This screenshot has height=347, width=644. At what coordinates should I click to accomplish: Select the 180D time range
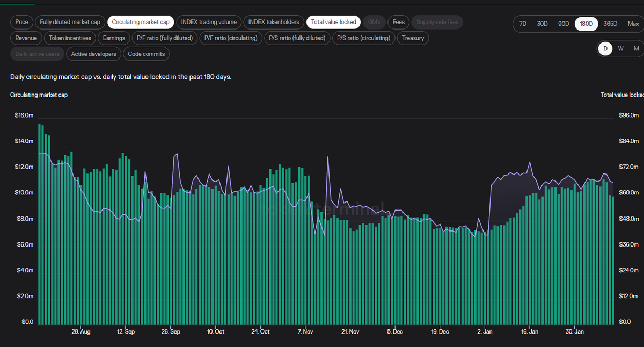(x=586, y=24)
